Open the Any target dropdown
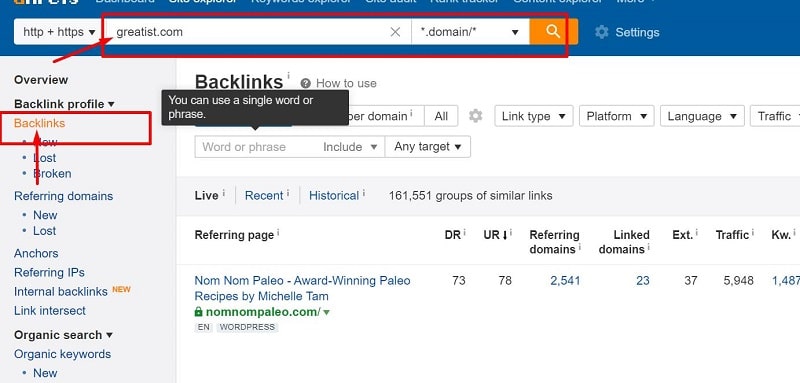 pyautogui.click(x=428, y=147)
